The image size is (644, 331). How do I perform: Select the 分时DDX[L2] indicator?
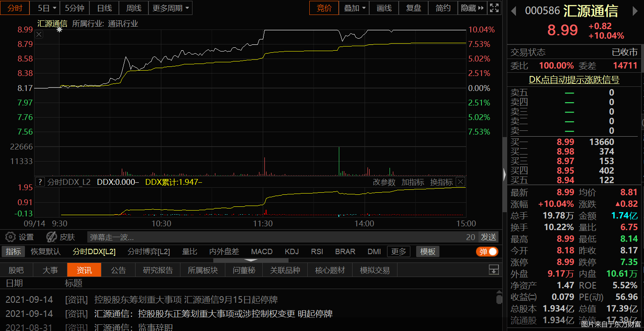coord(94,252)
